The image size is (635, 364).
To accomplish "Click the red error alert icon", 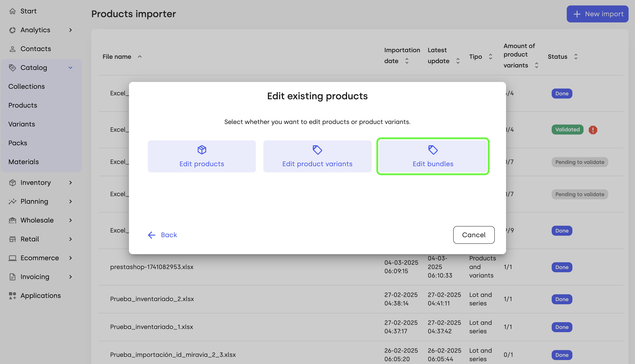I will (x=593, y=130).
